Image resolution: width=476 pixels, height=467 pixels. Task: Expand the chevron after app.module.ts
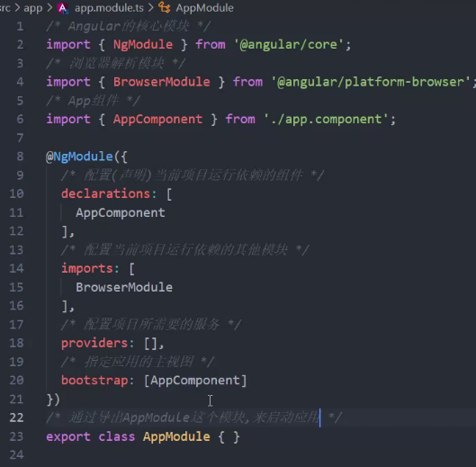[x=151, y=8]
